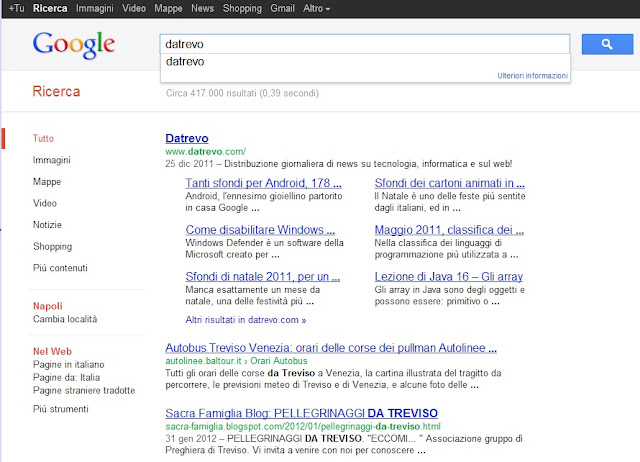This screenshot has width=640, height=462.
Task: Click the Napoli location label
Action: (48, 306)
